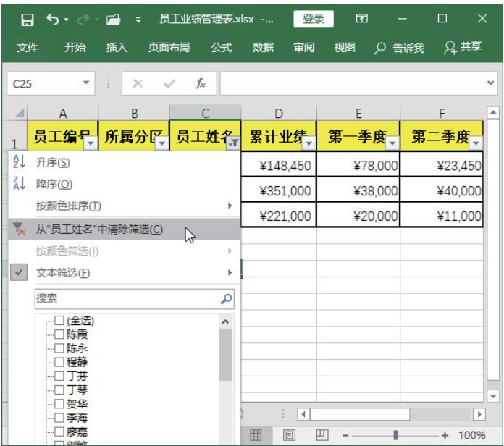Choose 降序 descending sort

(x=124, y=184)
